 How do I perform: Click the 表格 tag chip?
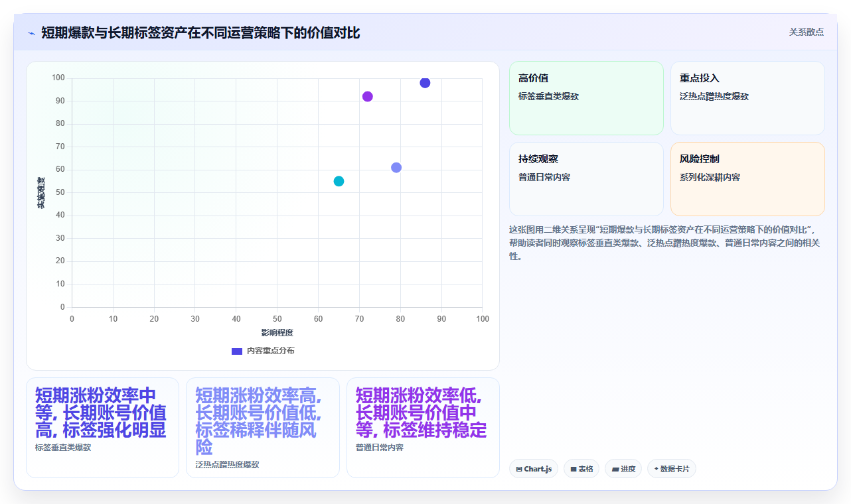(x=581, y=469)
